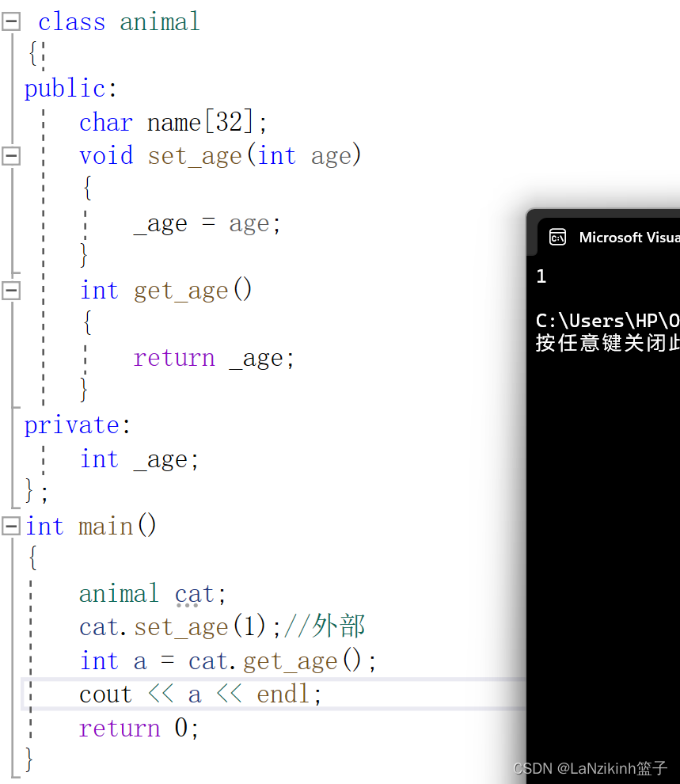Image resolution: width=680 pixels, height=784 pixels.
Task: Click 'cat.set_age(1)' call
Action: (173, 627)
